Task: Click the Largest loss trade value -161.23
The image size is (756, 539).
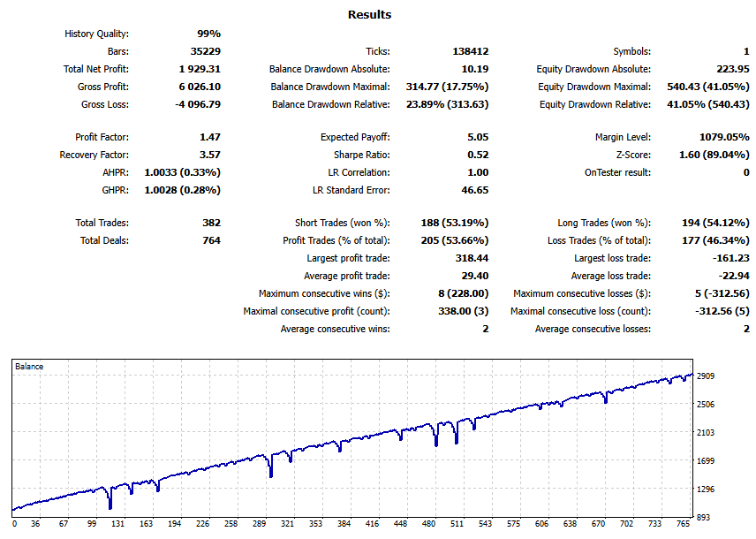Action: 730,258
